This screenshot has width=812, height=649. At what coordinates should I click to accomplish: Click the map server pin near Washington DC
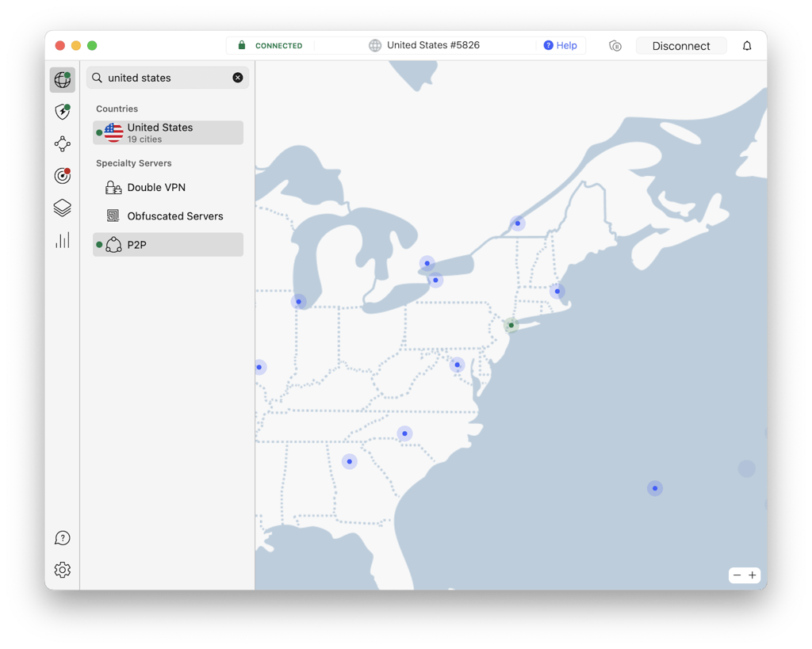click(x=457, y=365)
